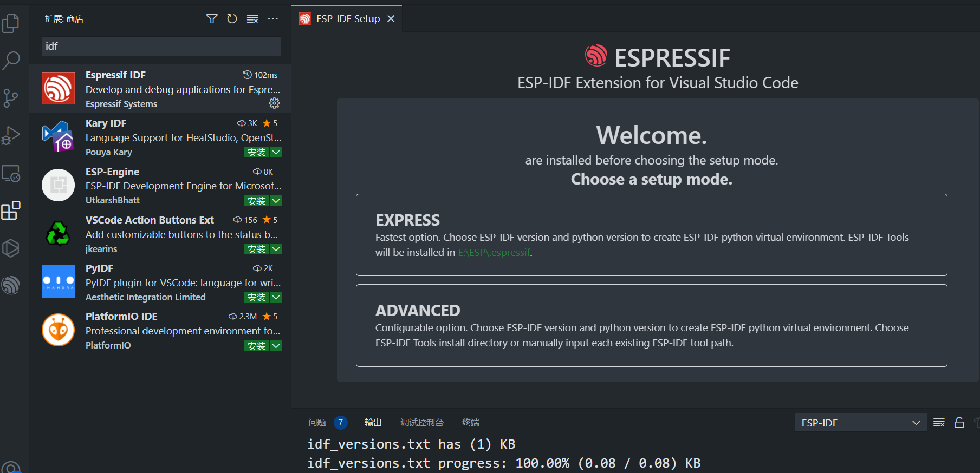Click publisher name Aesthetic Integration Limited
This screenshot has width=980, height=473.
pyautogui.click(x=146, y=297)
